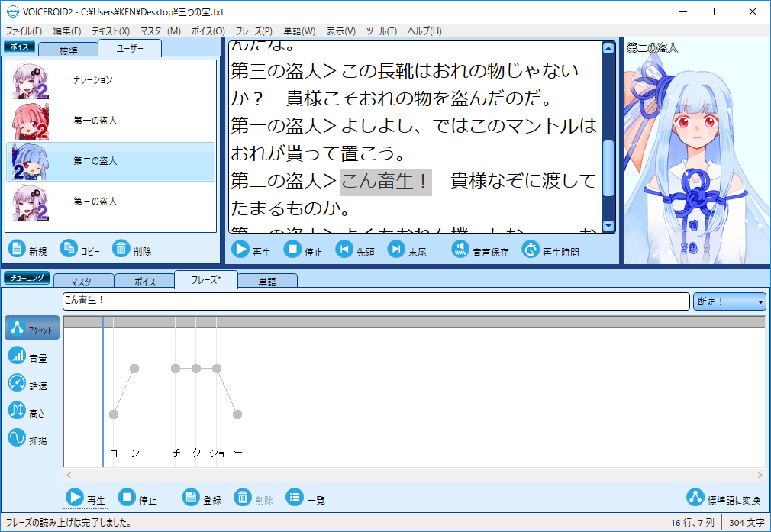Select the 抑揚 intonation tuning mode
Viewport: 771px width, 532px height.
(x=28, y=438)
